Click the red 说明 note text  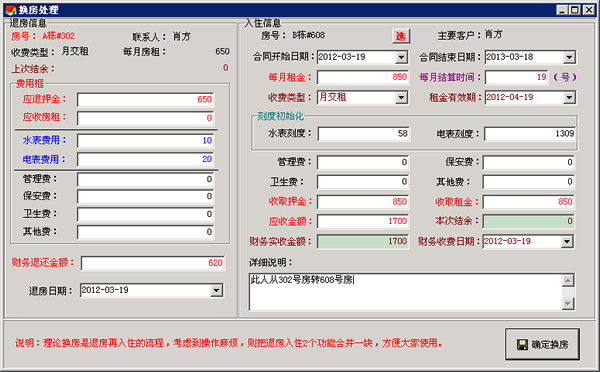click(229, 343)
